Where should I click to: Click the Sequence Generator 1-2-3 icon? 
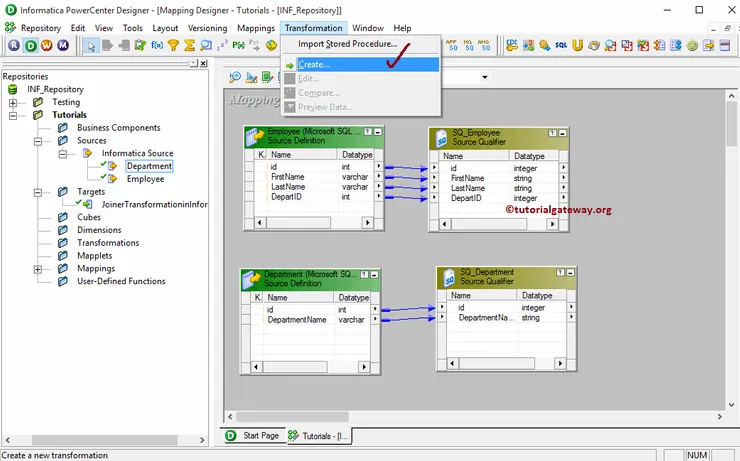point(222,45)
